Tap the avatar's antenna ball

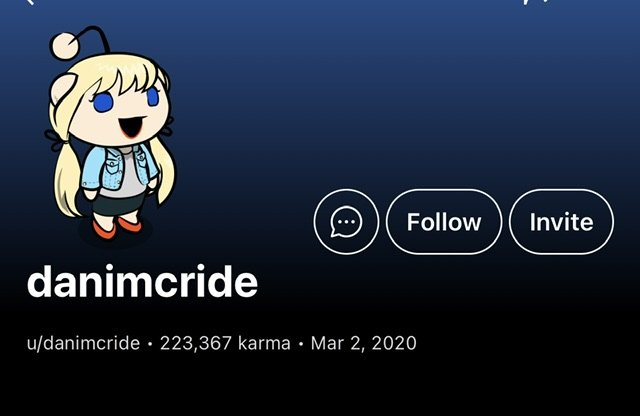64,45
